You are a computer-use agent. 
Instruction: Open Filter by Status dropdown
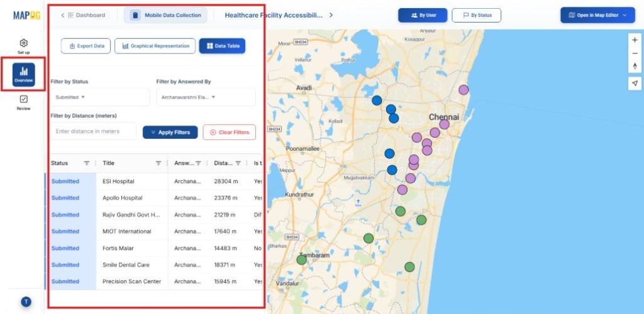[x=100, y=97]
